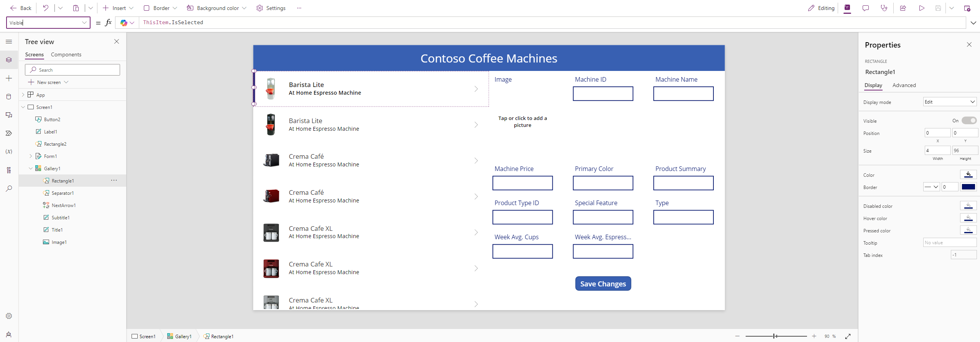Viewport: 980px width, 342px height.
Task: Open the Insert menu
Action: (x=118, y=8)
